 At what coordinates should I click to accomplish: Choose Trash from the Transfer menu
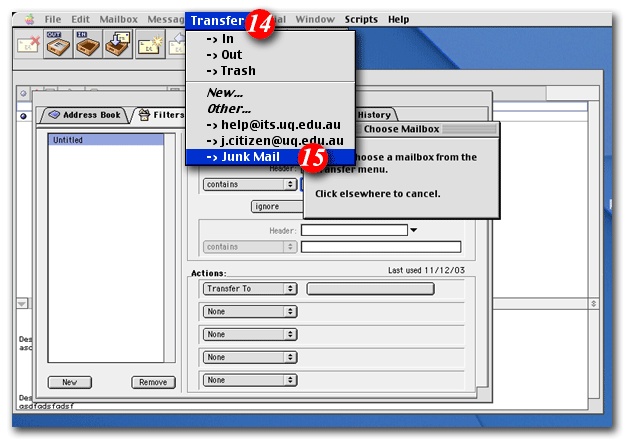[230, 71]
